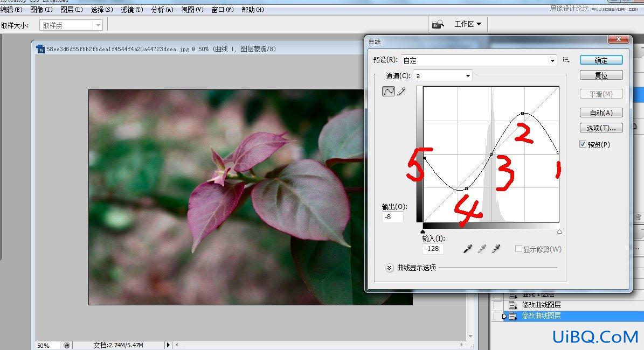
Task: Open the 通道(C) channel dropdown
Action: (x=443, y=75)
